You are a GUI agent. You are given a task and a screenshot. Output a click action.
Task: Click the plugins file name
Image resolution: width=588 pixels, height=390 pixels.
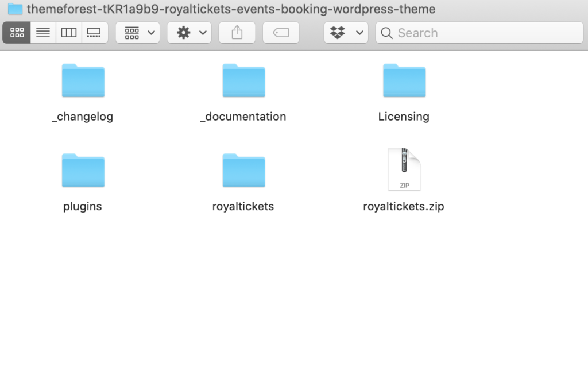[83, 206]
